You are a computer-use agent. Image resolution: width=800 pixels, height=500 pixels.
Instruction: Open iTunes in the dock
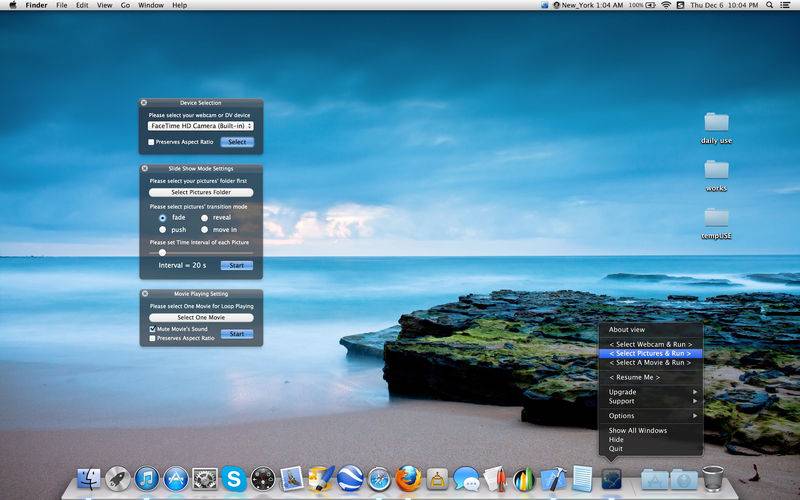point(147,478)
